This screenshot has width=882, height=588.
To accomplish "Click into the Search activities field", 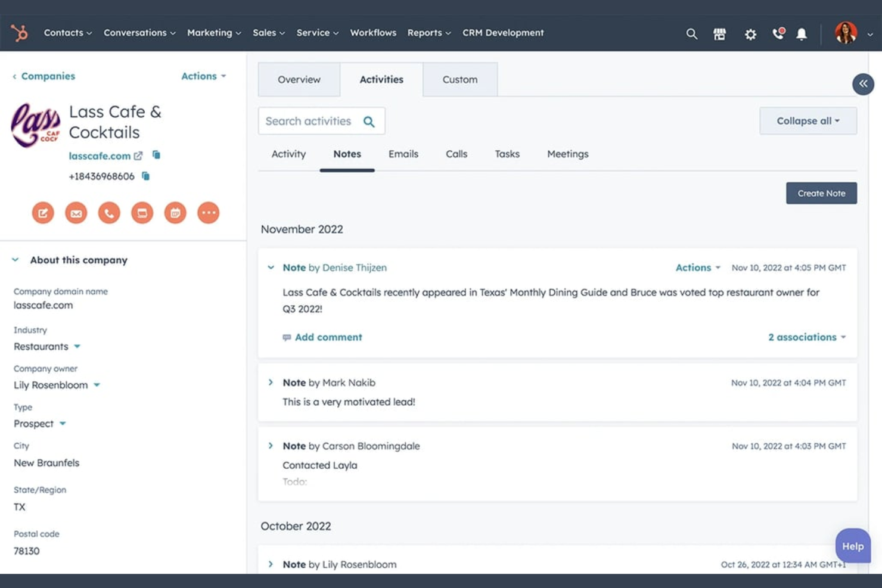I will click(321, 121).
